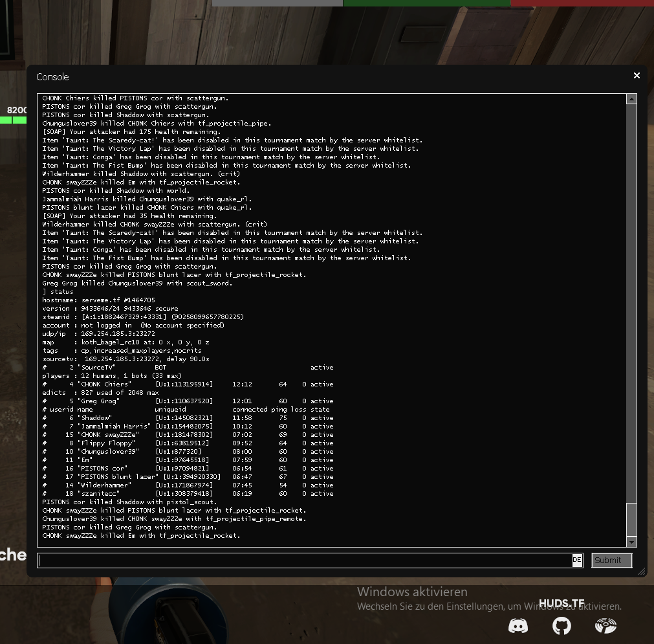
Task: Click the green bar at the top
Action: click(x=426, y=3)
